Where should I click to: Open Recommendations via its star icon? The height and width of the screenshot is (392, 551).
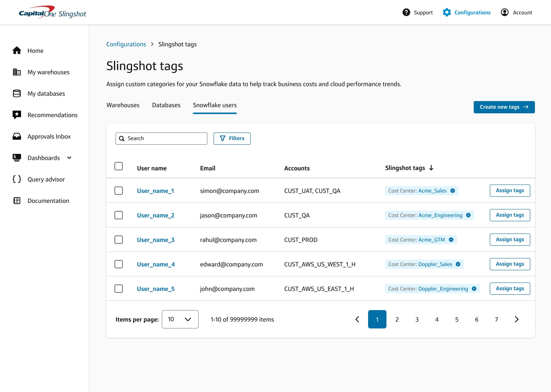(17, 115)
